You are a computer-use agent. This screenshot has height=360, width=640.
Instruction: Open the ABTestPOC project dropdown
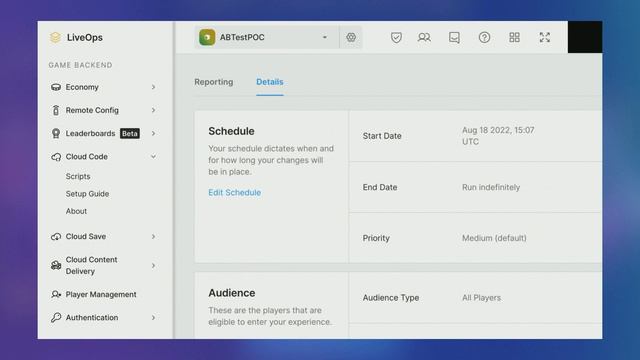coord(267,37)
